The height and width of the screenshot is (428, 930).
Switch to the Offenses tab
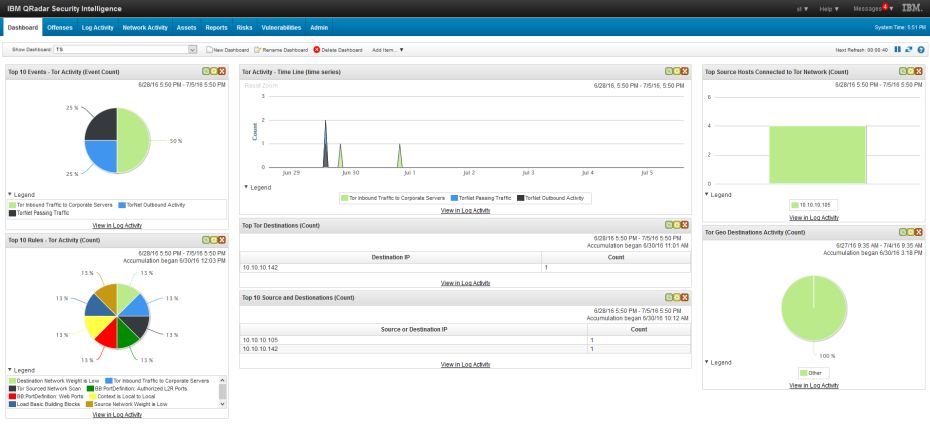point(59,27)
